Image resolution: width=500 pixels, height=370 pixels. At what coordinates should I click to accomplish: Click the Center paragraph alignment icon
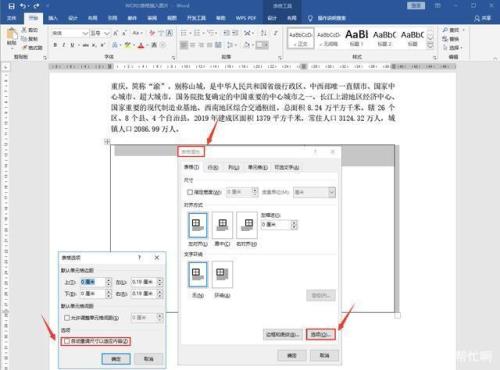(x=193, y=45)
